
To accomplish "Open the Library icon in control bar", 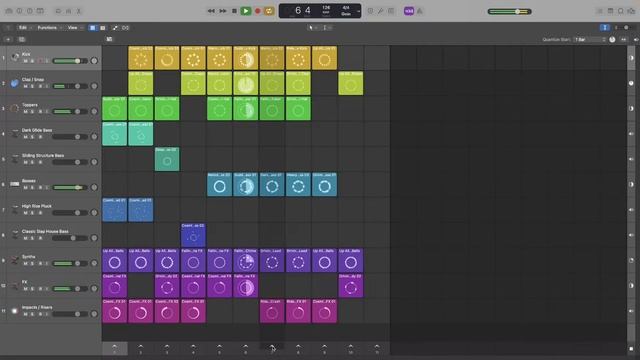I will (9, 11).
